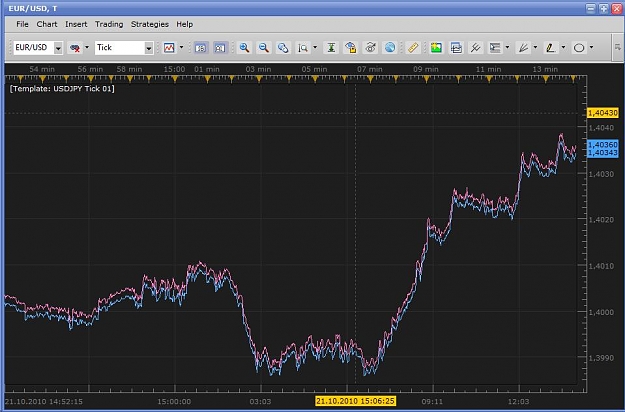The height and width of the screenshot is (412, 625).
Task: Click the 15:00 marker on top time axis
Action: point(174,69)
